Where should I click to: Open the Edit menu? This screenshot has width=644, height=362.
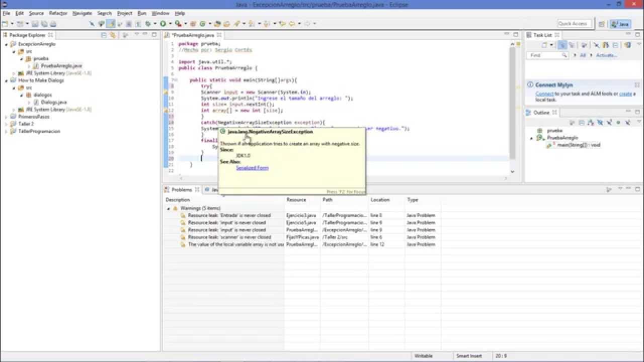pos(20,13)
